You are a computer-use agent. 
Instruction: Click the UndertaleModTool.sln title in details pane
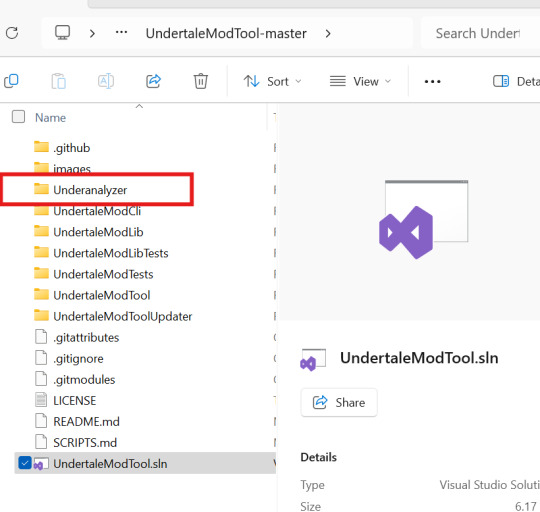(x=419, y=358)
